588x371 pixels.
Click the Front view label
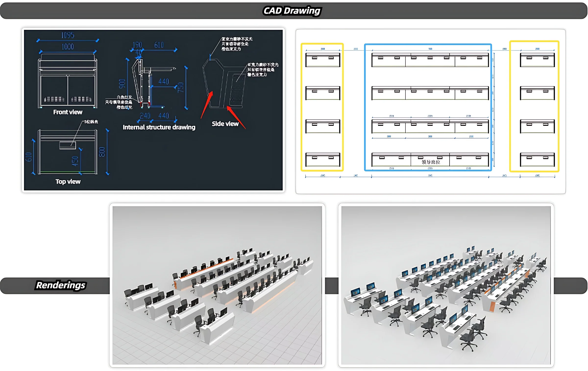(68, 112)
